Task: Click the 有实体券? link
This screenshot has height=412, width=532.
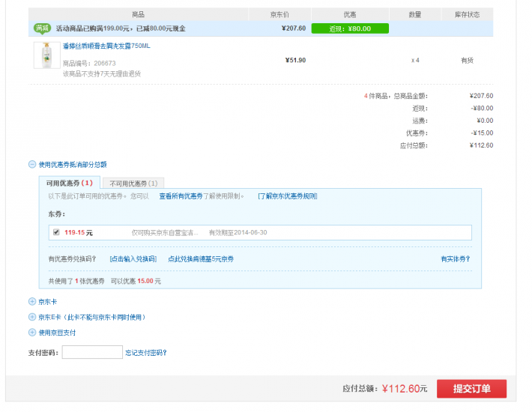Action: click(x=456, y=258)
